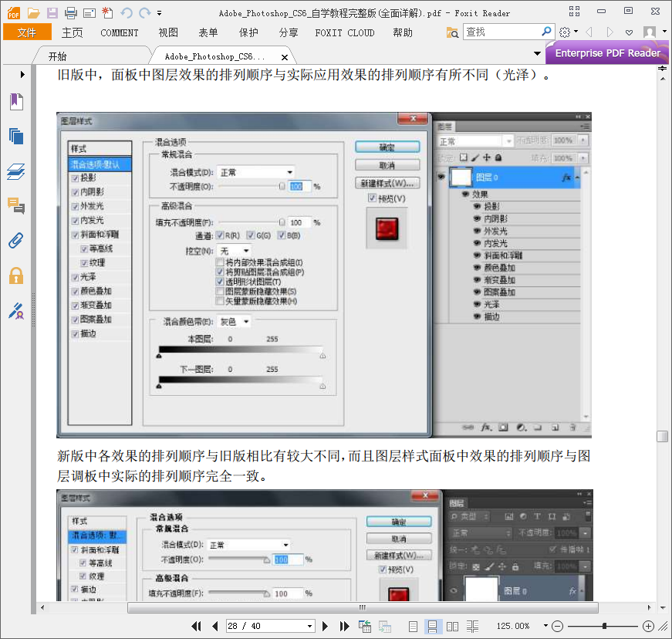Screen dimensions: 672x639
Task: Undo the last action
Action: pyautogui.click(x=126, y=13)
